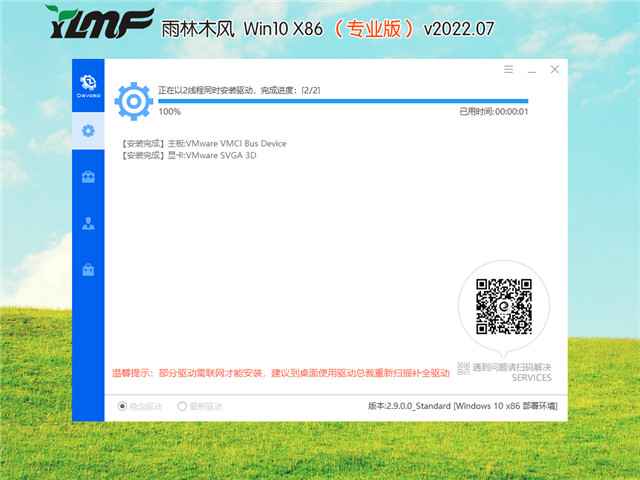Click the 完成进度 [2/2] status line
This screenshot has height=480, width=640.
point(239,90)
